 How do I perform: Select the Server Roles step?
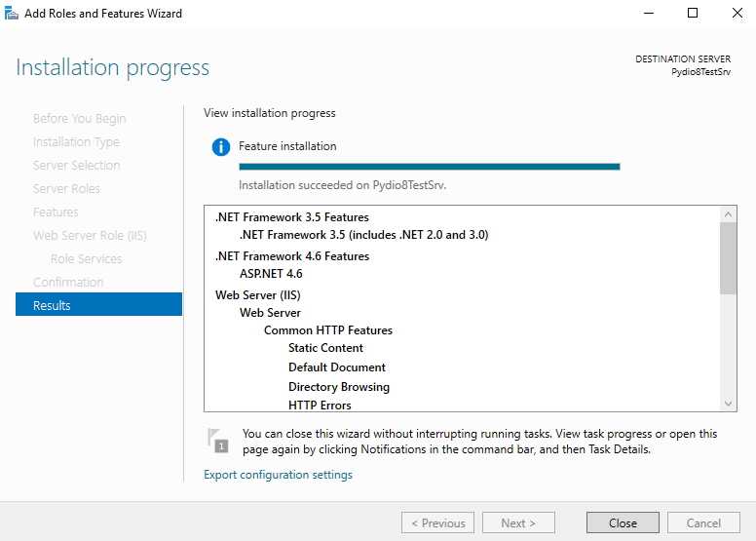(x=66, y=189)
